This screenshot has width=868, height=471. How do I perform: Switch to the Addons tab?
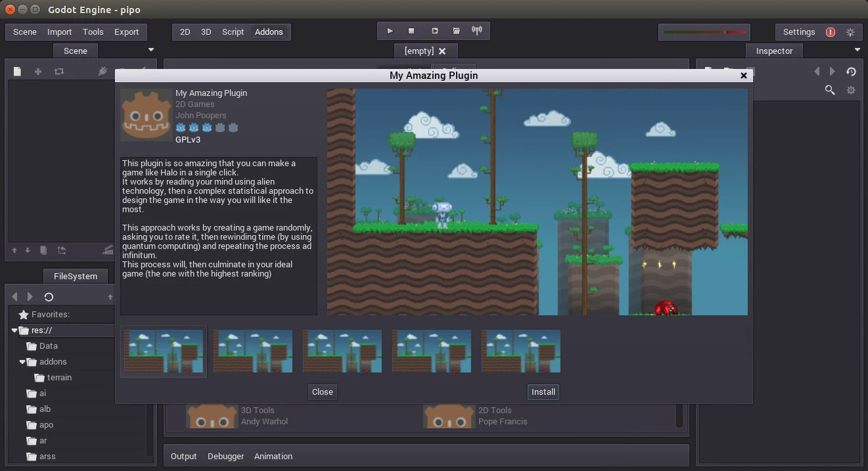pos(269,32)
